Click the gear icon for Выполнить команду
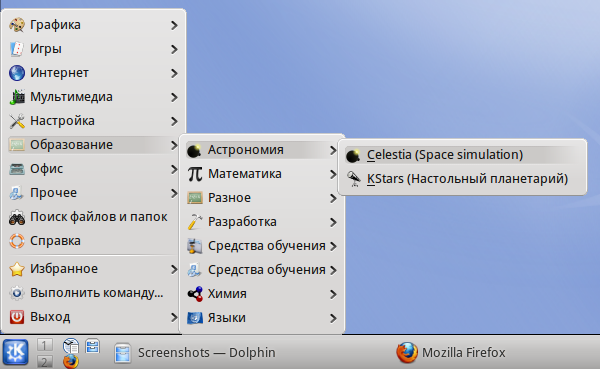 [17, 293]
